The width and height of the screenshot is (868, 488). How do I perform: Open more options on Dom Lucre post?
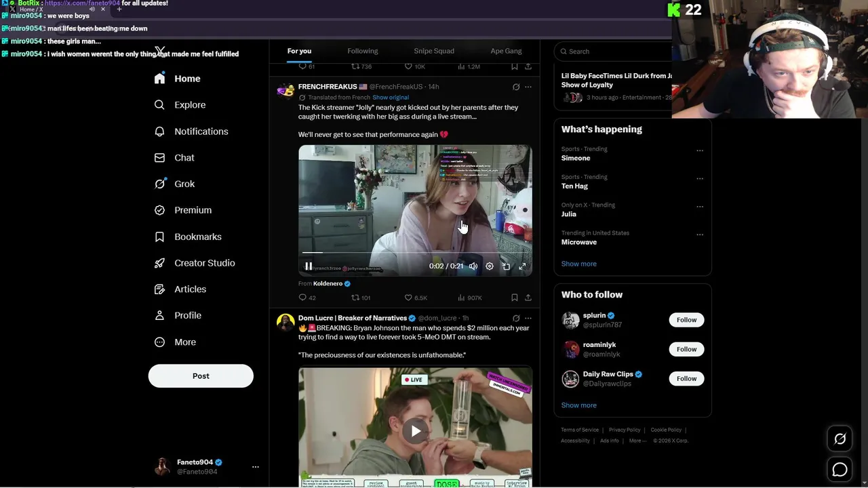528,318
